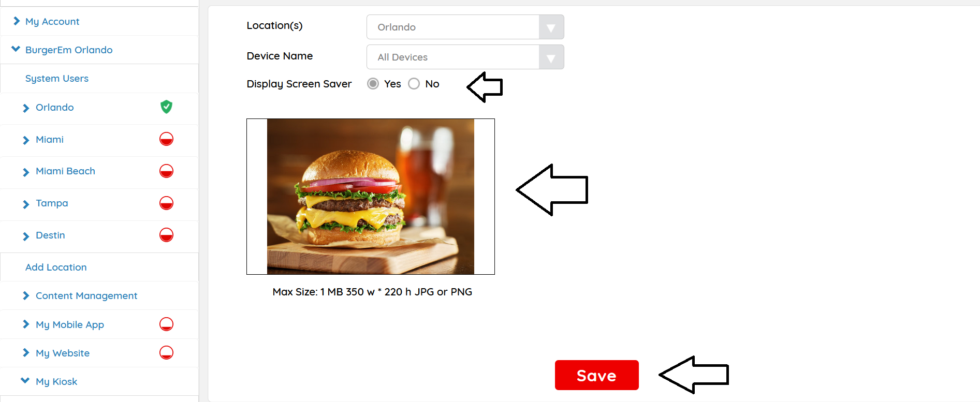Image resolution: width=980 pixels, height=402 pixels.
Task: Click the arrow pointing at the Save button
Action: pyautogui.click(x=694, y=375)
